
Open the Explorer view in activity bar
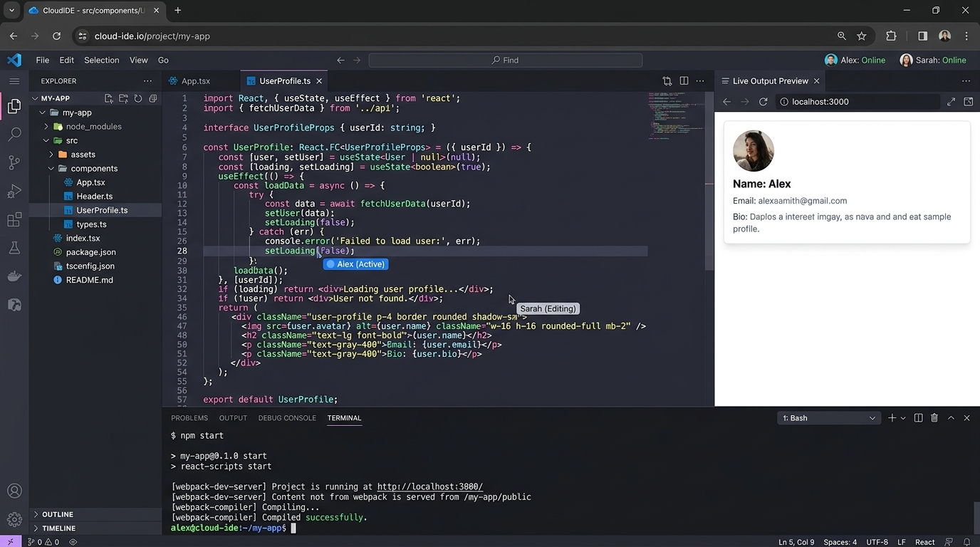point(14,106)
